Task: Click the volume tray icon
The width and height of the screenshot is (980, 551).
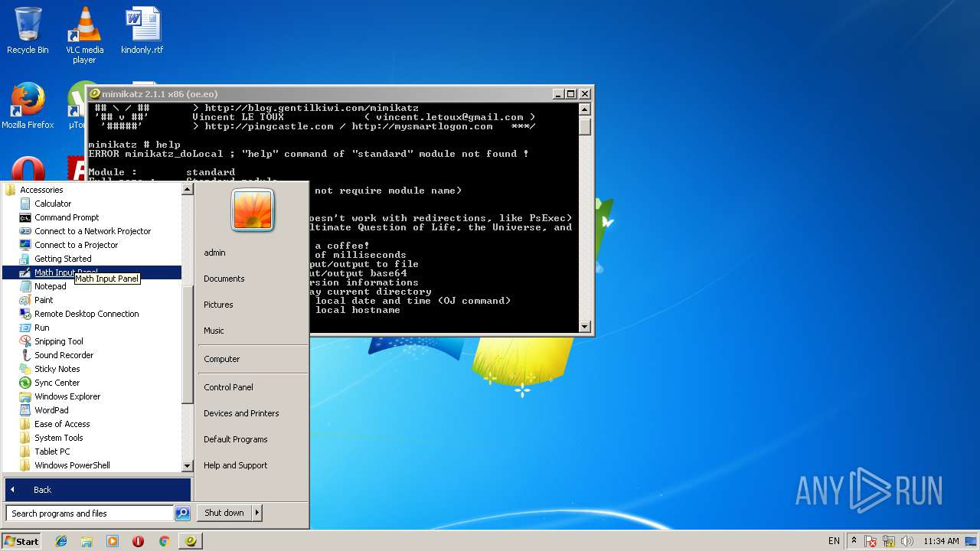Action: [x=907, y=541]
